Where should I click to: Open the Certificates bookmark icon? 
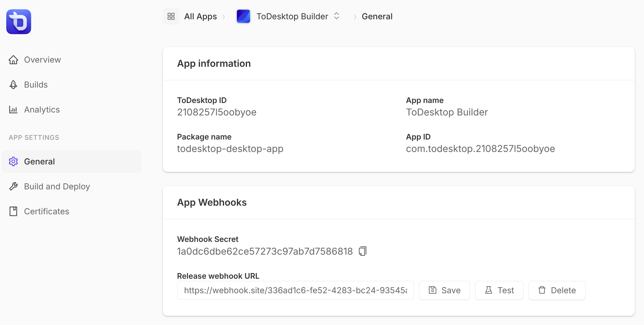(x=13, y=211)
